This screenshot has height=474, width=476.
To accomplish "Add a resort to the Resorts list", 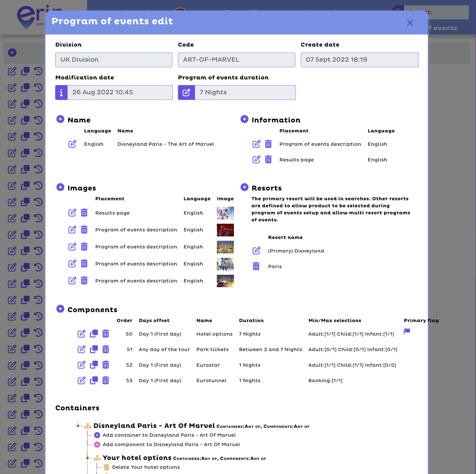I will point(245,187).
